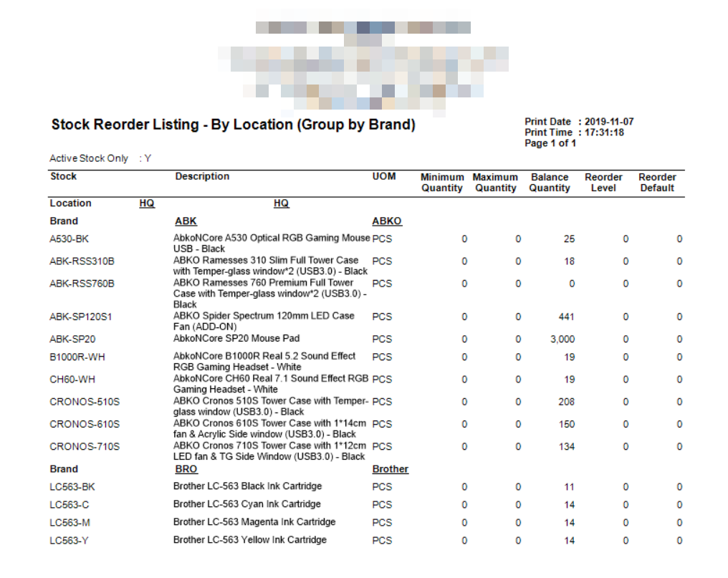Open the underlined BRO brand code
The width and height of the screenshot is (728, 578).
click(x=186, y=469)
